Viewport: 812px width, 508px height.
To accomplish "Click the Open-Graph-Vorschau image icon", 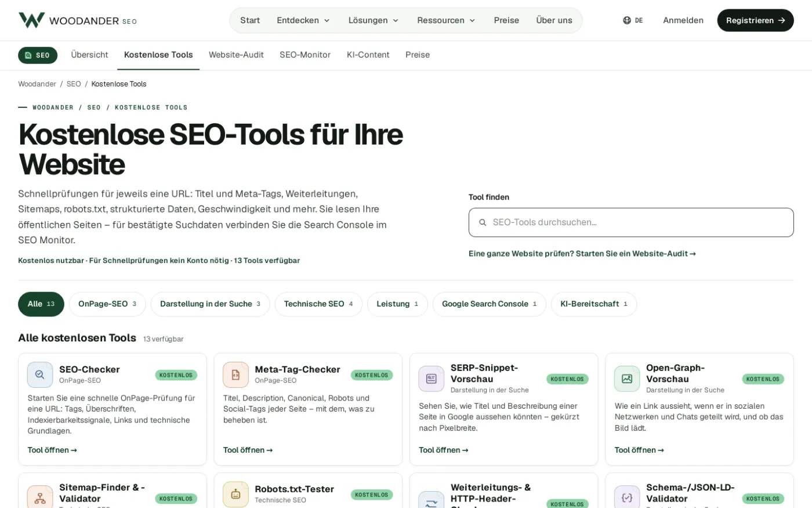I will click(x=627, y=379).
